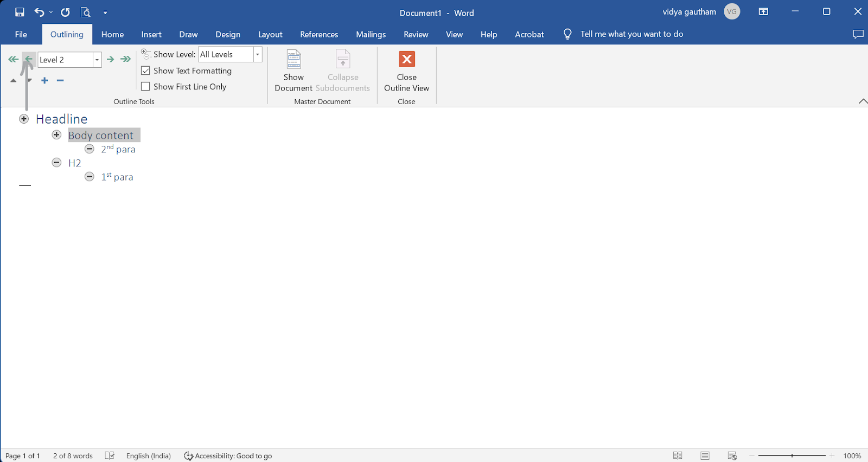Open the Mailings tab

click(371, 34)
